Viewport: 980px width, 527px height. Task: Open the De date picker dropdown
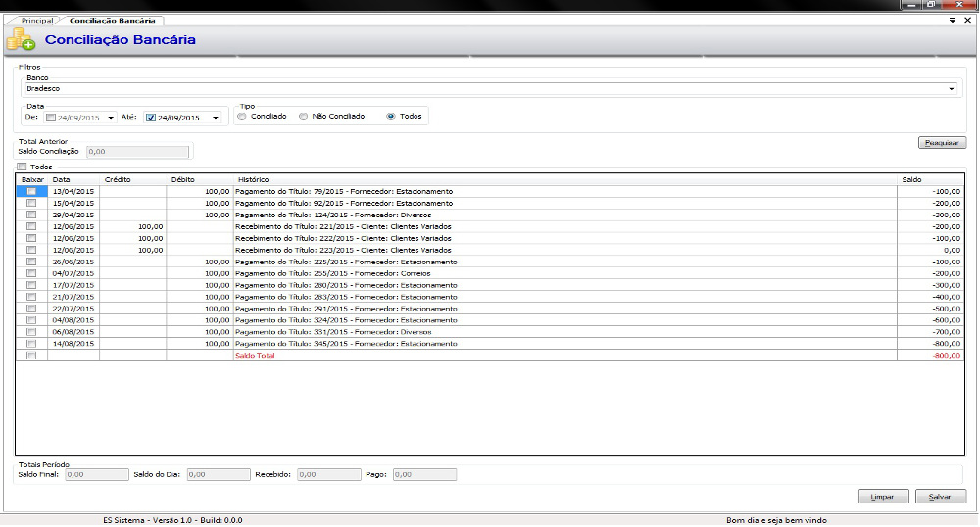[x=112, y=118]
